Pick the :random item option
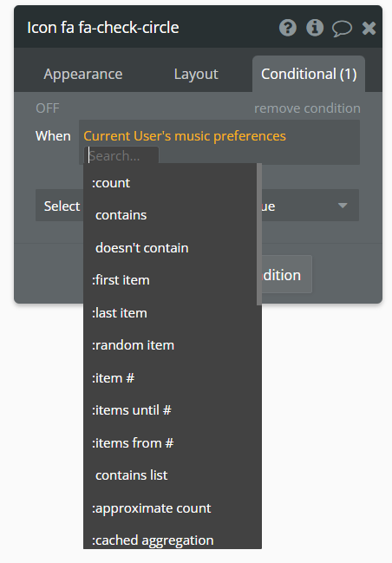Screen dimensions: 392x563 click(133, 345)
